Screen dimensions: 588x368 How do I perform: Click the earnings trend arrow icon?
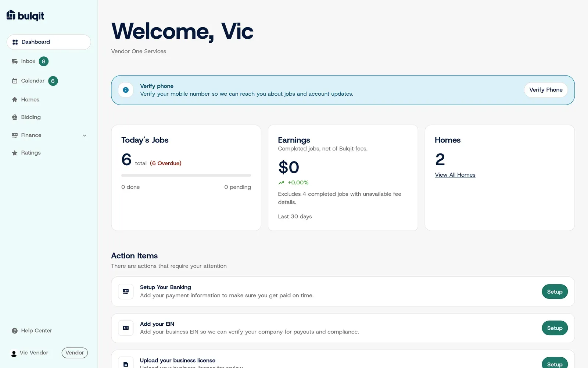pos(281,183)
